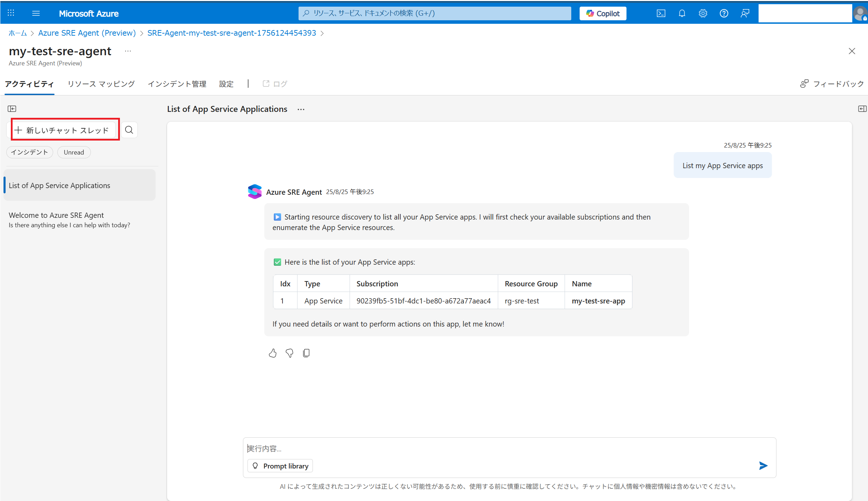Go to SRE-Agent-my-test-sre-agent-1756124454393 breadcrumb
Image resolution: width=868 pixels, height=501 pixels.
(231, 33)
